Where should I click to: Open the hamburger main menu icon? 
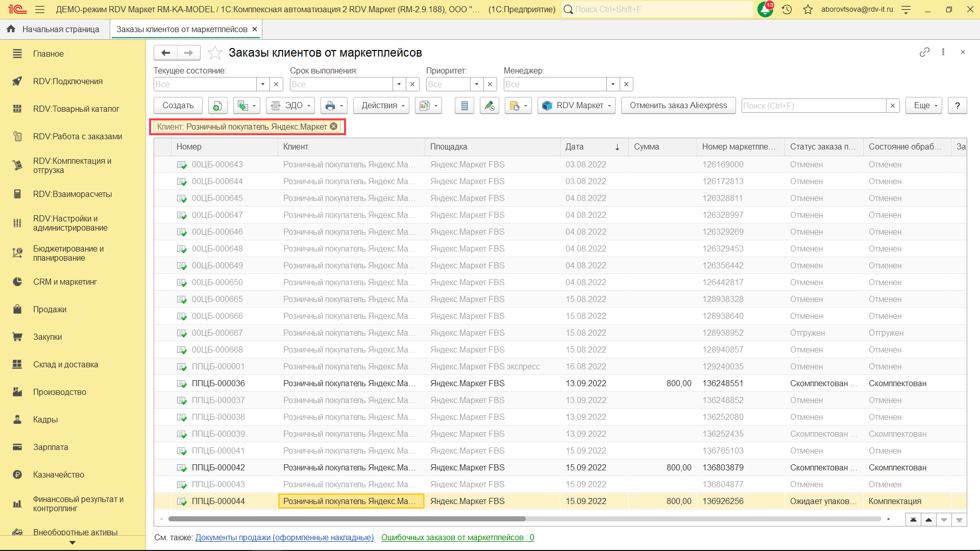click(40, 9)
